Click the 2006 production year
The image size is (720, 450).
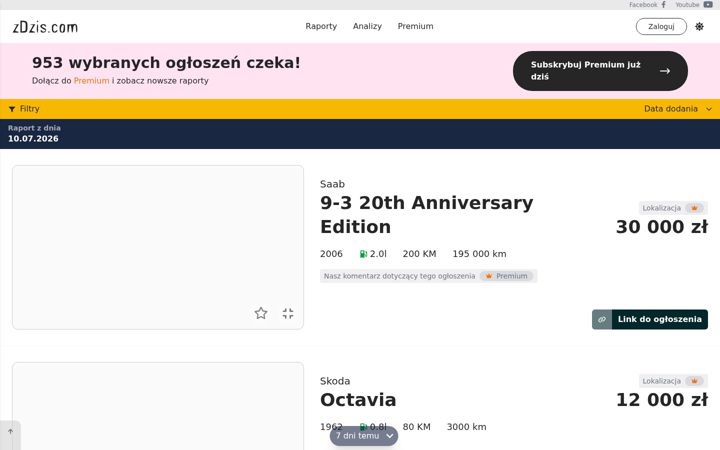click(x=331, y=254)
